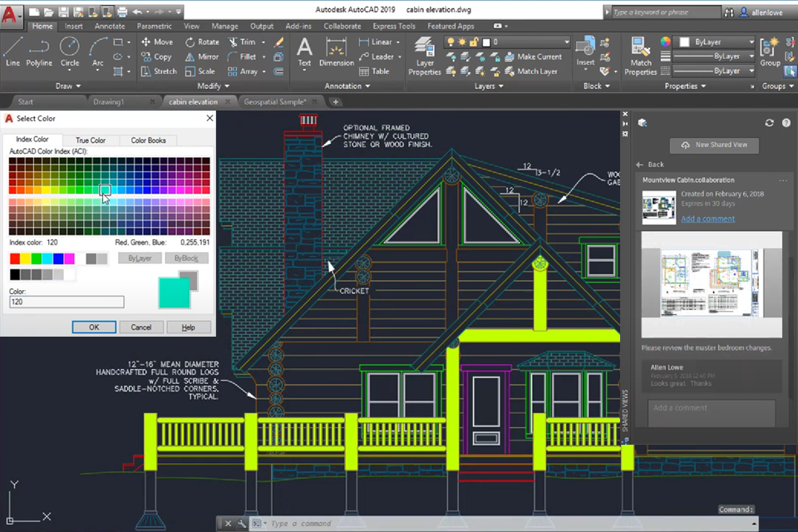798x532 pixels.
Task: Expand the Modify panel dropdown
Action: 214,86
